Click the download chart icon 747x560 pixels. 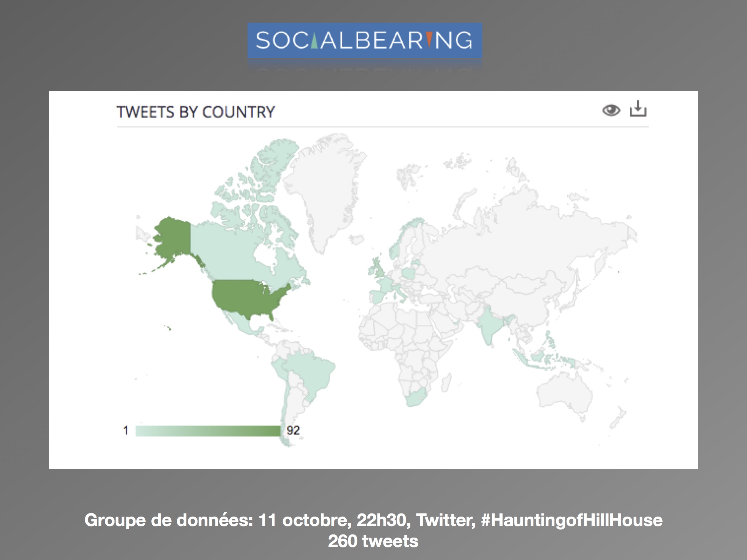click(x=638, y=109)
